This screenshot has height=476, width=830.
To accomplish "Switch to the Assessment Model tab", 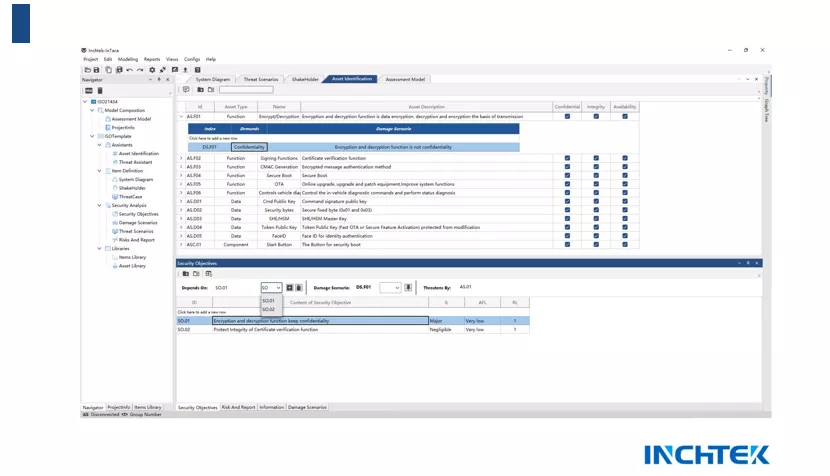I will [405, 79].
